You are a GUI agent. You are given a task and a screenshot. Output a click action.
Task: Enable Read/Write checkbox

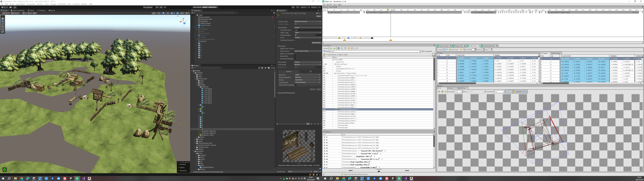pos(295,56)
